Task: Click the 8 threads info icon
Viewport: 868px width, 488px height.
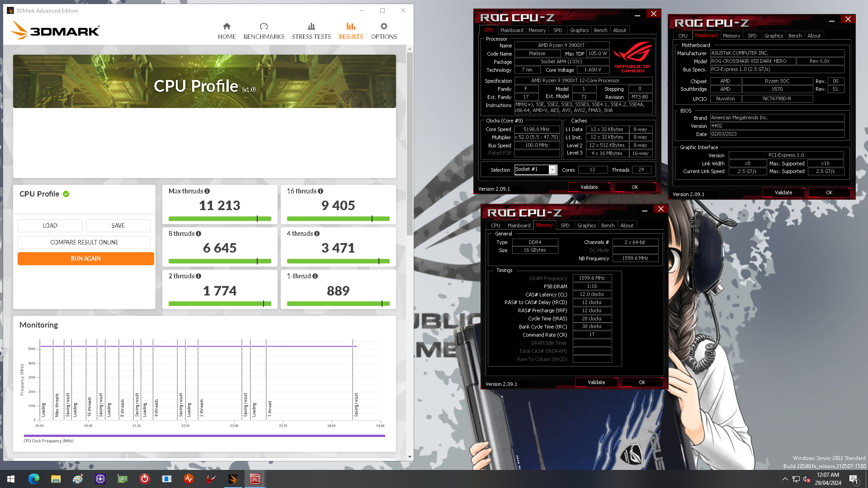Action: 198,234
